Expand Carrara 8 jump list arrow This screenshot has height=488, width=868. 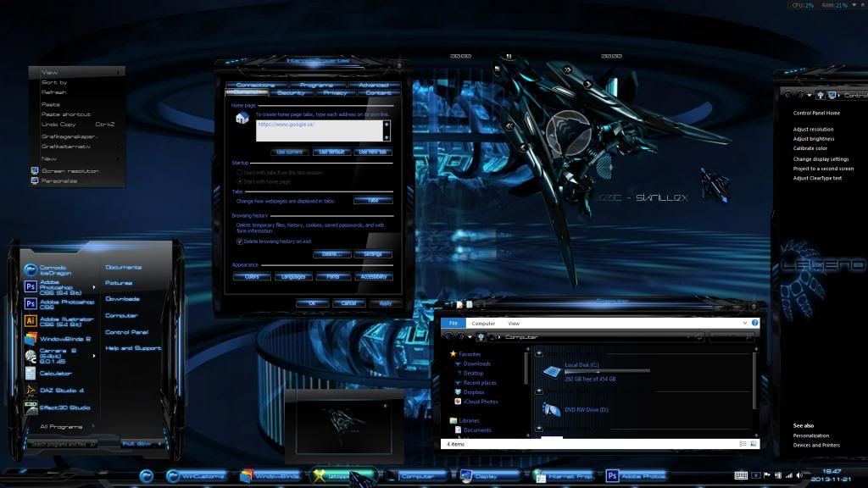93,356
